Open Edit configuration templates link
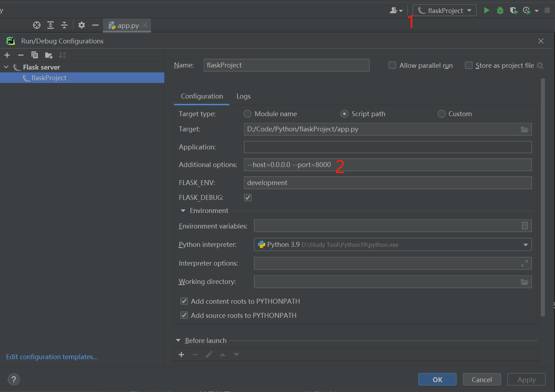The image size is (555, 392). (52, 357)
